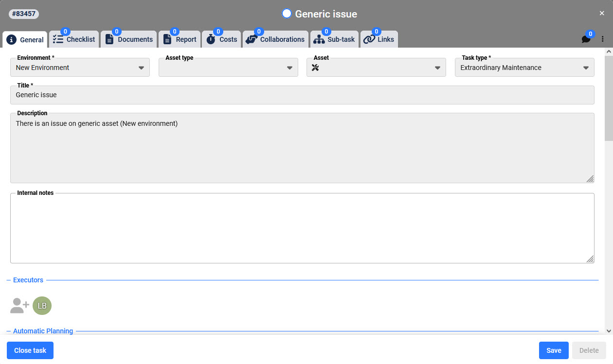Click the status circle beside Generic issue title
Screen dimensions: 613x364
tap(287, 14)
